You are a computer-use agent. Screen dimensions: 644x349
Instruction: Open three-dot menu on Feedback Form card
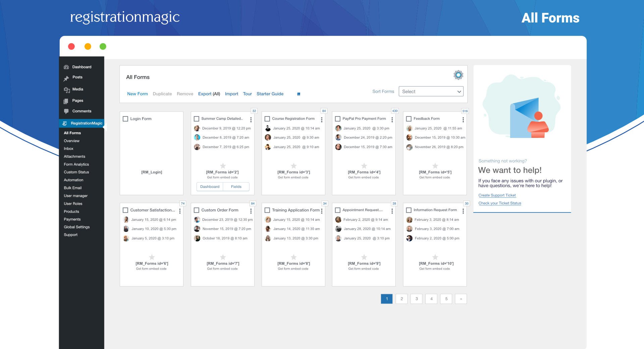click(463, 119)
